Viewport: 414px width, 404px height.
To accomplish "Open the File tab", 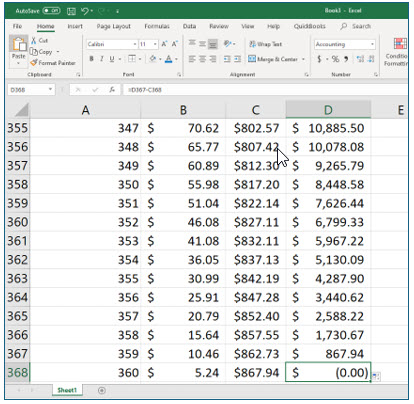I will [x=17, y=26].
